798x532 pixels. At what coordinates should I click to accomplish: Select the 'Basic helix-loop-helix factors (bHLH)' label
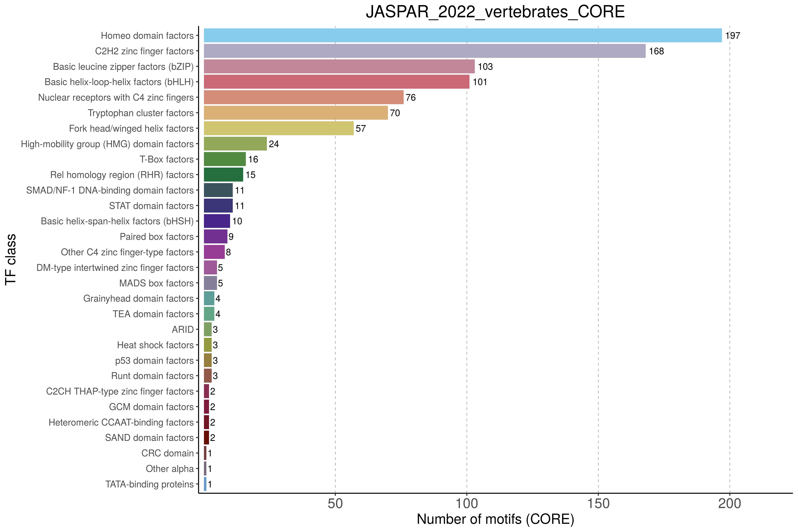click(x=119, y=82)
